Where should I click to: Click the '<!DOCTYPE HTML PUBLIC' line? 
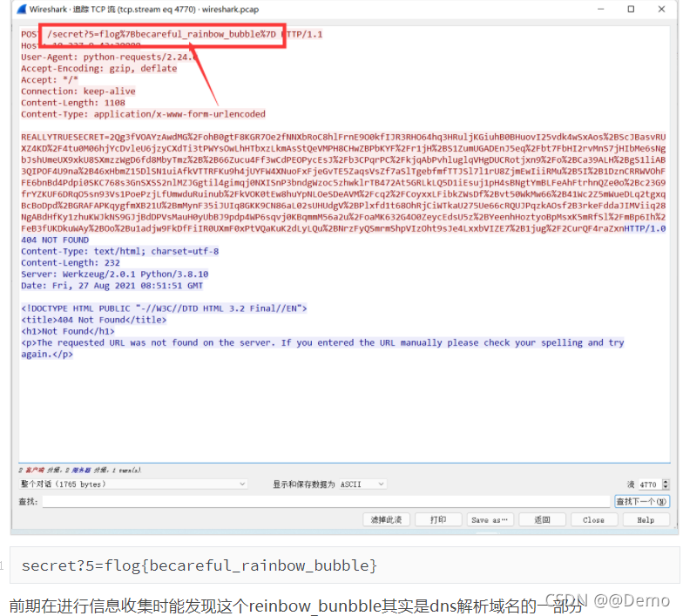[164, 308]
